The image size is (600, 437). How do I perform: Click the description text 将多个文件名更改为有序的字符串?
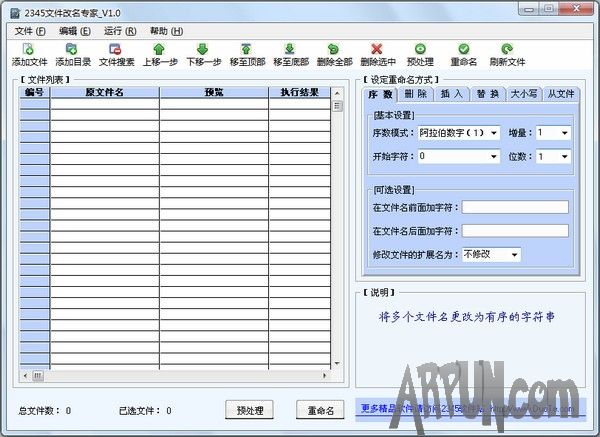(467, 317)
